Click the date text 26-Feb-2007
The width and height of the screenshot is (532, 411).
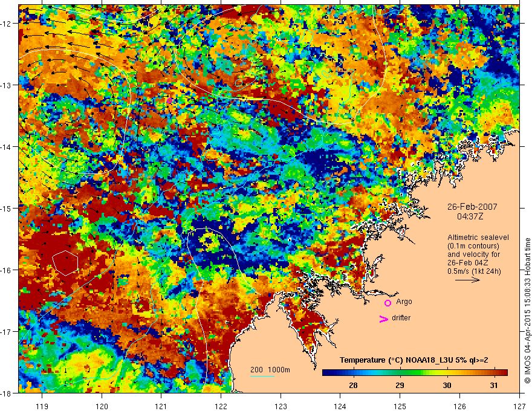472,207
